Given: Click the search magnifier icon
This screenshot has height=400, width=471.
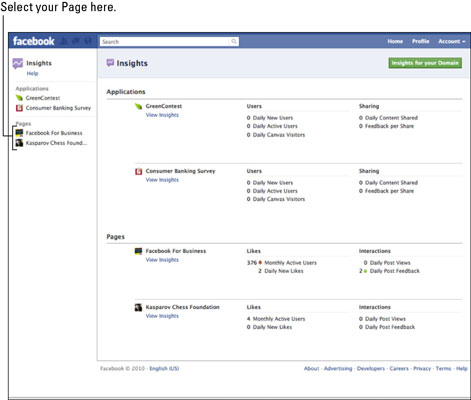Looking at the screenshot, I should click(234, 41).
